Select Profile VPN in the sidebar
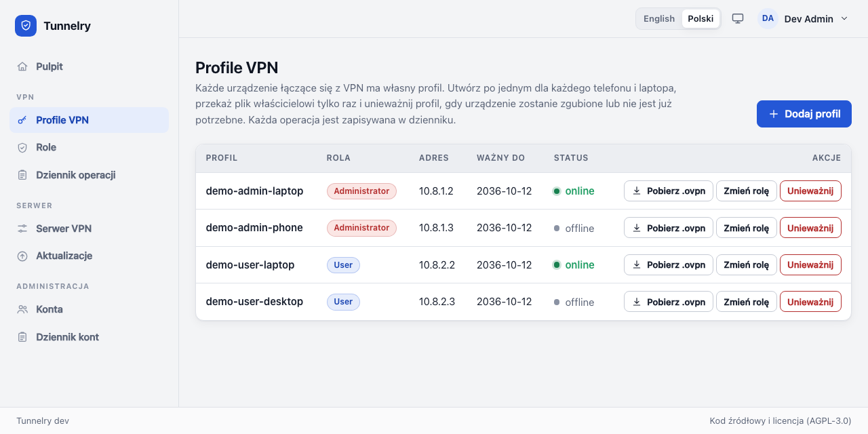 coord(89,120)
